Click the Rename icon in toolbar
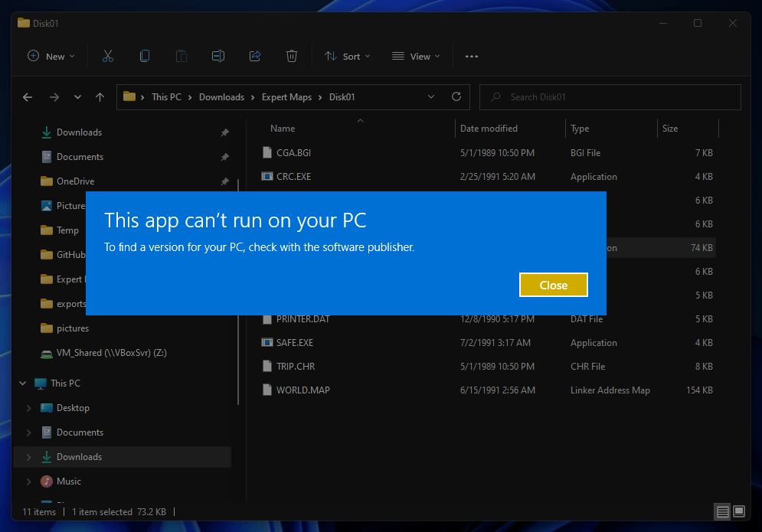Screen dimensions: 762x532 [x=218, y=56]
